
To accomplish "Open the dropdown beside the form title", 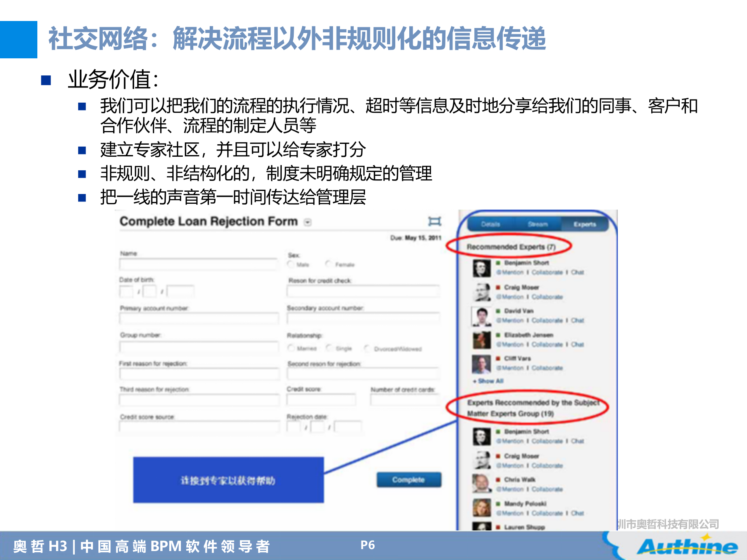I will (307, 222).
